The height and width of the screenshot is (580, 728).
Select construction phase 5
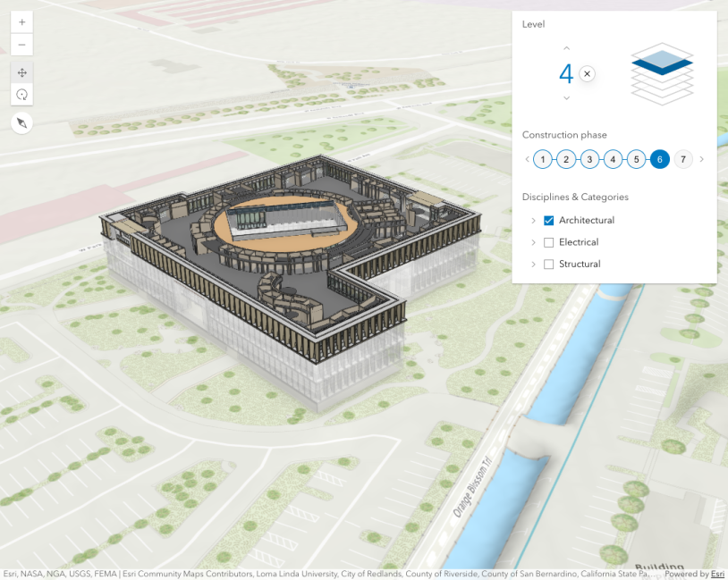pyautogui.click(x=637, y=160)
